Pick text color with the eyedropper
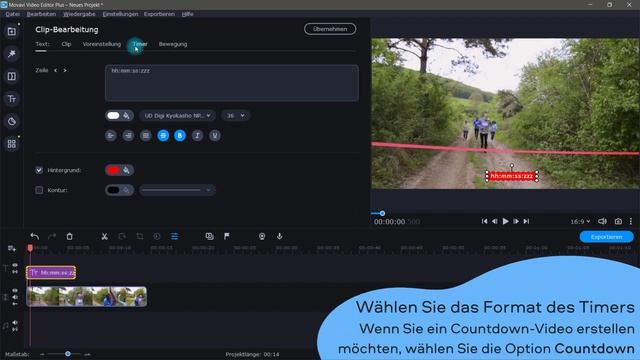Image resolution: width=640 pixels, height=360 pixels. (x=126, y=116)
